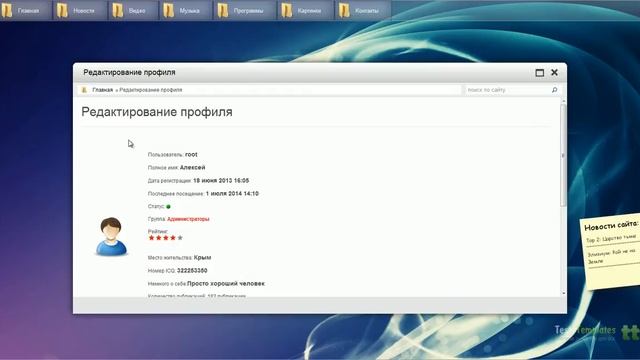The height and width of the screenshot is (360, 640).
Task: Click the Администраторы group link
Action: click(188, 219)
